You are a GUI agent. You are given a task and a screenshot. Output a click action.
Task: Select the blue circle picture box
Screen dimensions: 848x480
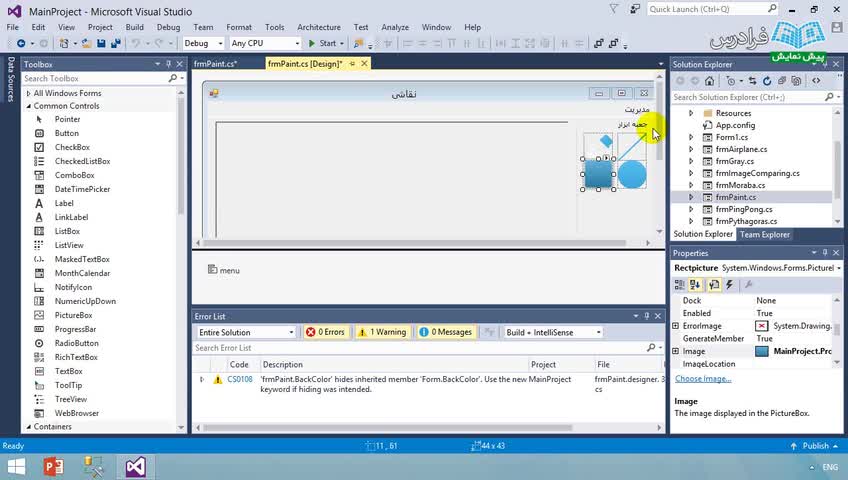632,174
